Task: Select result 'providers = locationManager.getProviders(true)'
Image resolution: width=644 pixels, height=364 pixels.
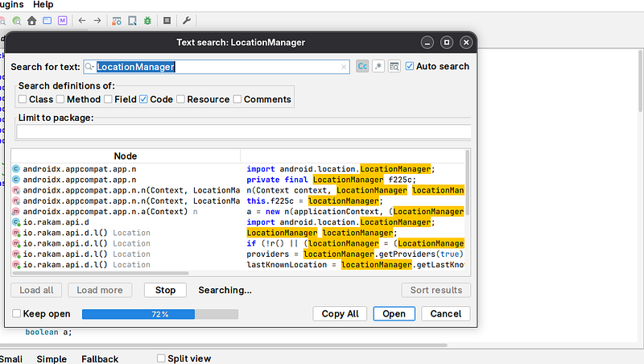Action: point(355,254)
